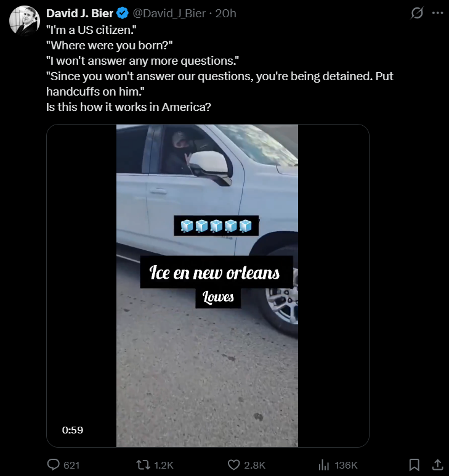
Task: Bookmark the post with the bookmark icon
Action: coord(414,464)
